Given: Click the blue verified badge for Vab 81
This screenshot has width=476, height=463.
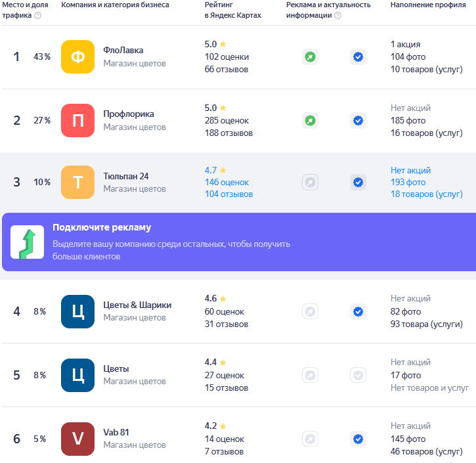Looking at the screenshot, I should pyautogui.click(x=358, y=439).
